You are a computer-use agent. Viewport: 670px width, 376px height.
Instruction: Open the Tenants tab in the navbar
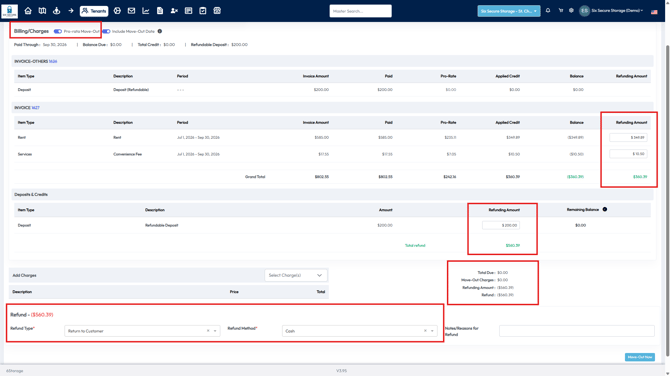[94, 11]
